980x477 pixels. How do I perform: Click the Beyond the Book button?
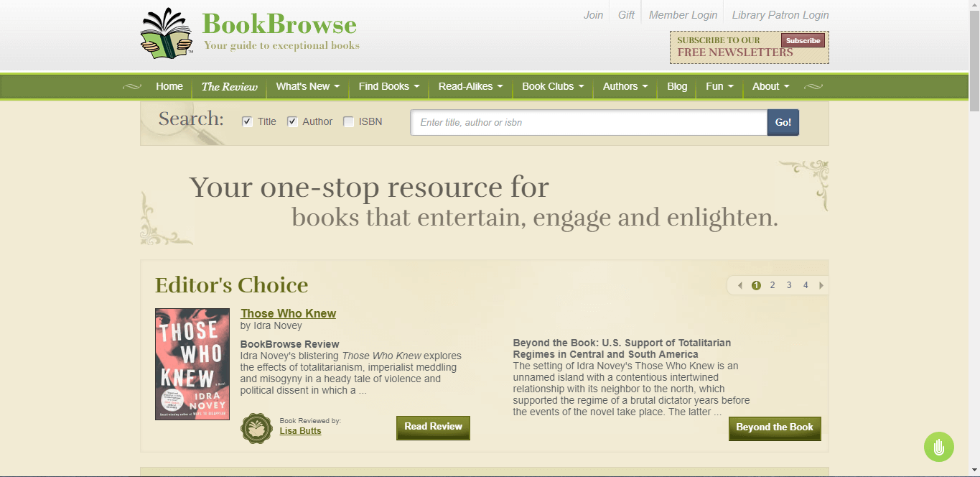[x=775, y=428]
